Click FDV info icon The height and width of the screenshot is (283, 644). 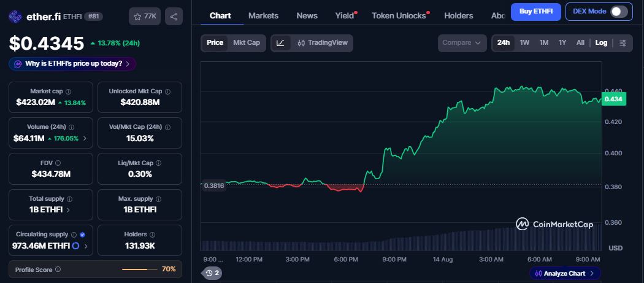point(58,163)
